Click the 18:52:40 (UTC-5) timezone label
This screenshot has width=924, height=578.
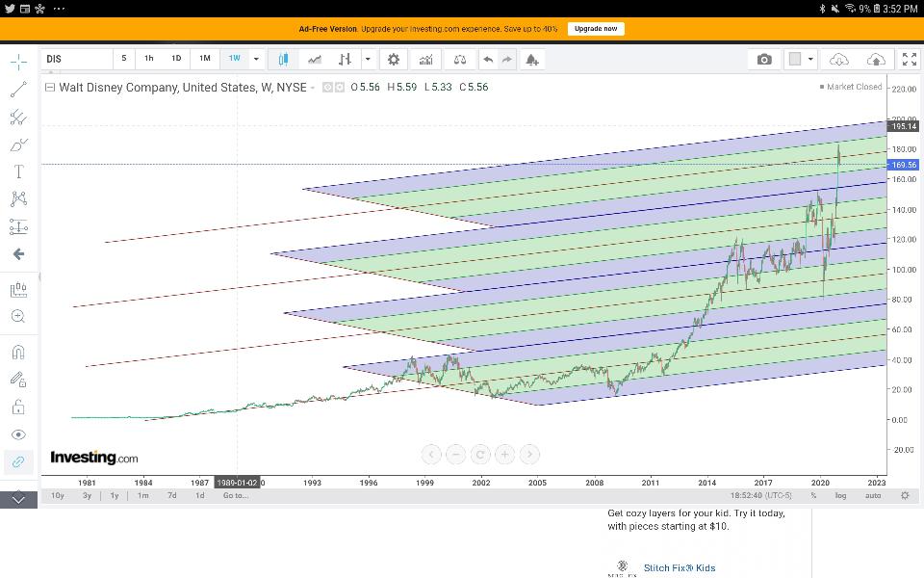tap(760, 495)
